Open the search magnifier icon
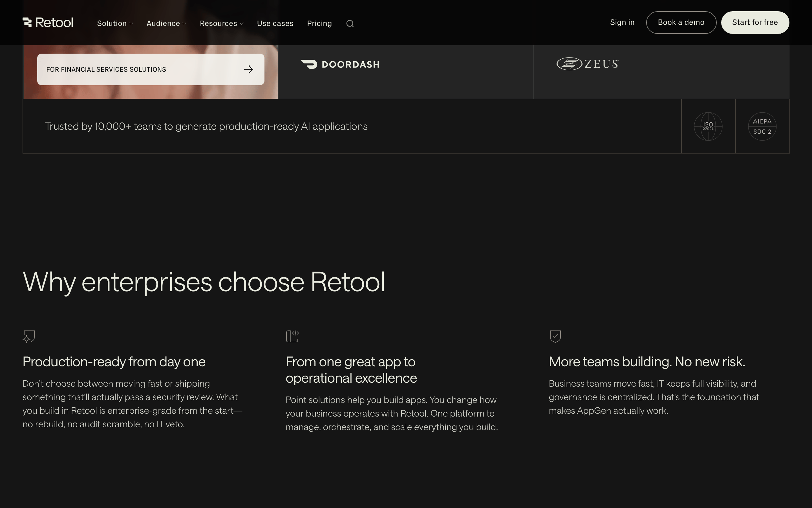The height and width of the screenshot is (508, 812). tap(350, 23)
